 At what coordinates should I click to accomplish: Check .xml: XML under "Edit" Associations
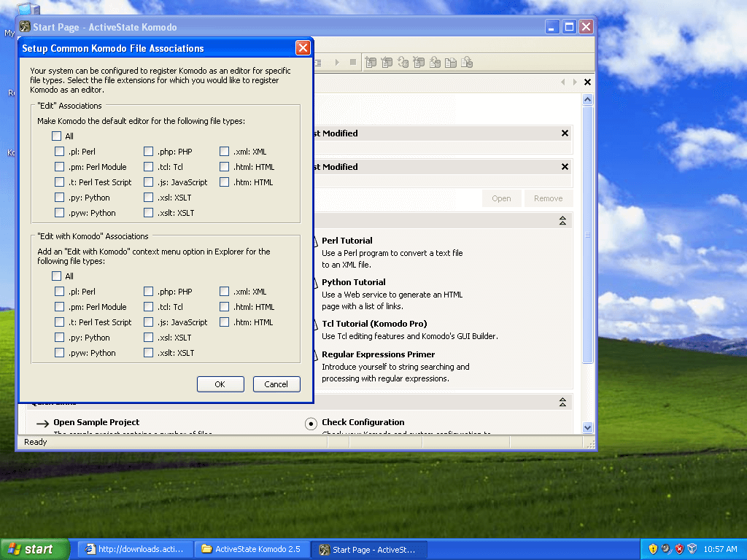(x=225, y=152)
